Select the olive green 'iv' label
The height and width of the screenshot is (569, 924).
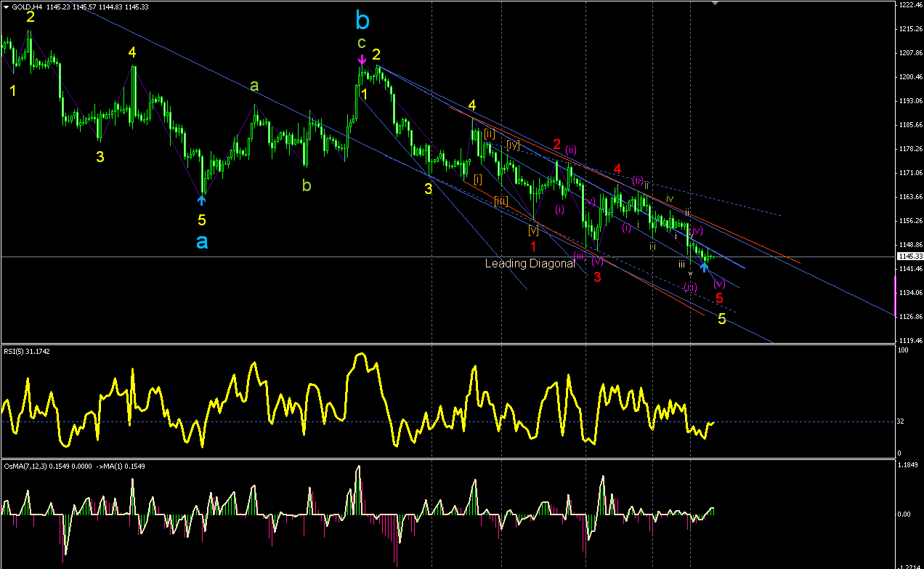pyautogui.click(x=670, y=198)
